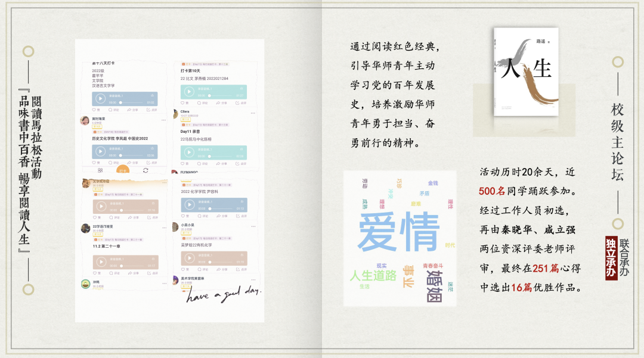Open comments on the Day11 录音 post

click(203, 164)
